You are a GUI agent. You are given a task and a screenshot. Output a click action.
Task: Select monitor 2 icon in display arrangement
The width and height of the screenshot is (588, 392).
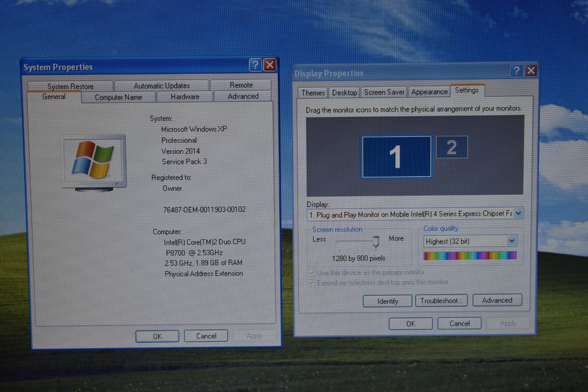[x=452, y=147]
